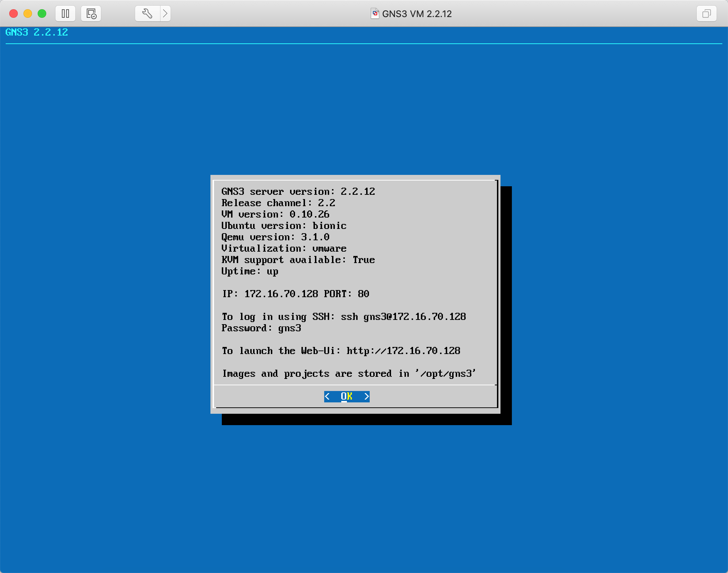Click the '/opt/gns3' storage path text
This screenshot has height=573, width=728.
pos(445,374)
